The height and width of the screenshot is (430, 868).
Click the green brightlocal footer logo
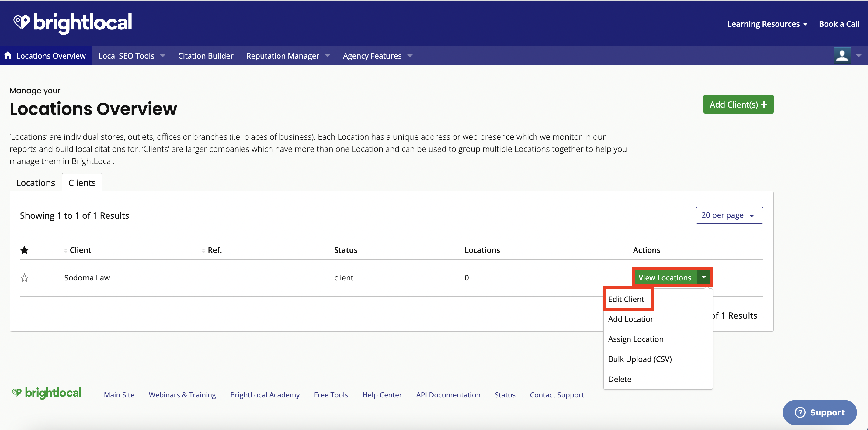(47, 393)
